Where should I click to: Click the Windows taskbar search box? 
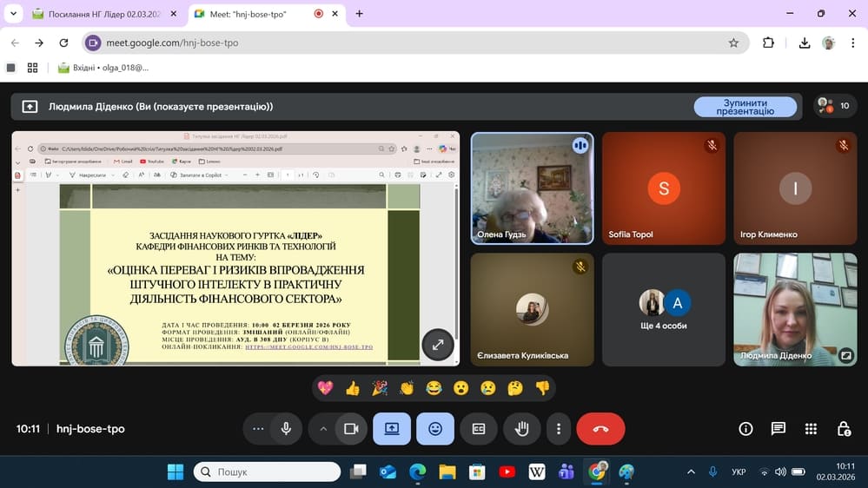[x=267, y=472]
